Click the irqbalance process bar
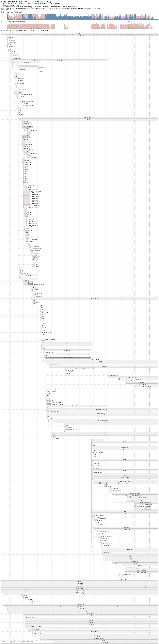 point(125,447)
